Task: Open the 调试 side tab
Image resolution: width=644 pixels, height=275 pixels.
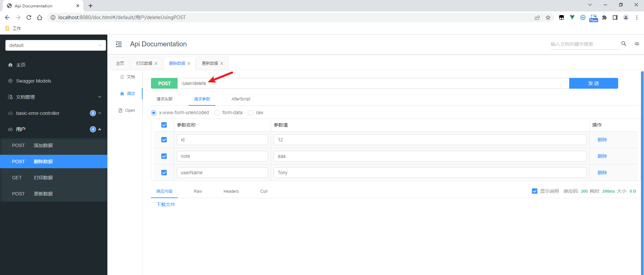Action: (x=127, y=94)
